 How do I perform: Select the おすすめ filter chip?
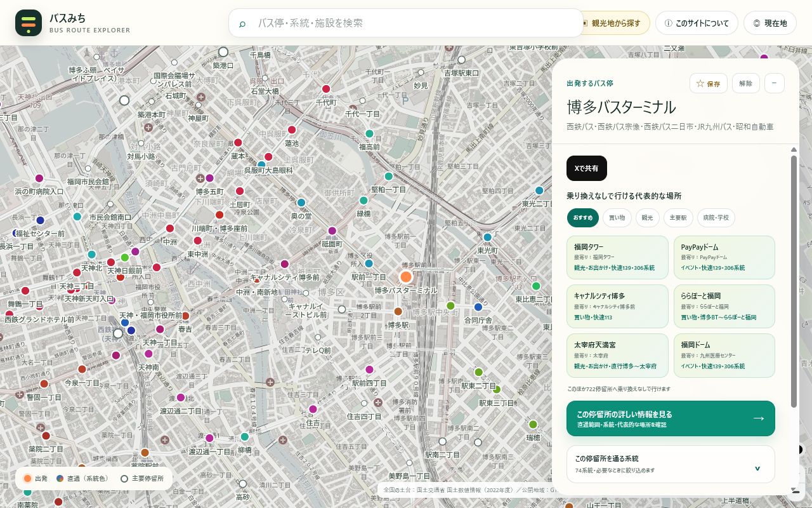[x=582, y=218]
